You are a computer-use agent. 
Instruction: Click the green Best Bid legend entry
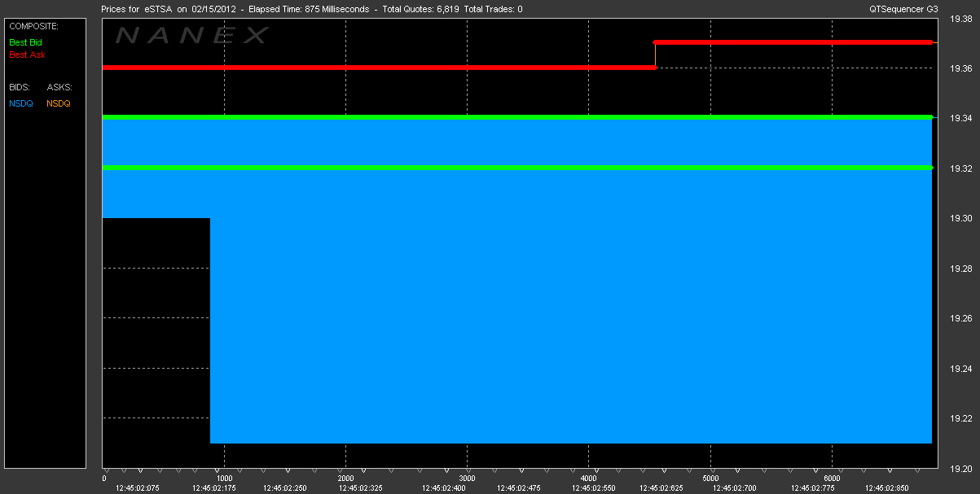point(25,42)
